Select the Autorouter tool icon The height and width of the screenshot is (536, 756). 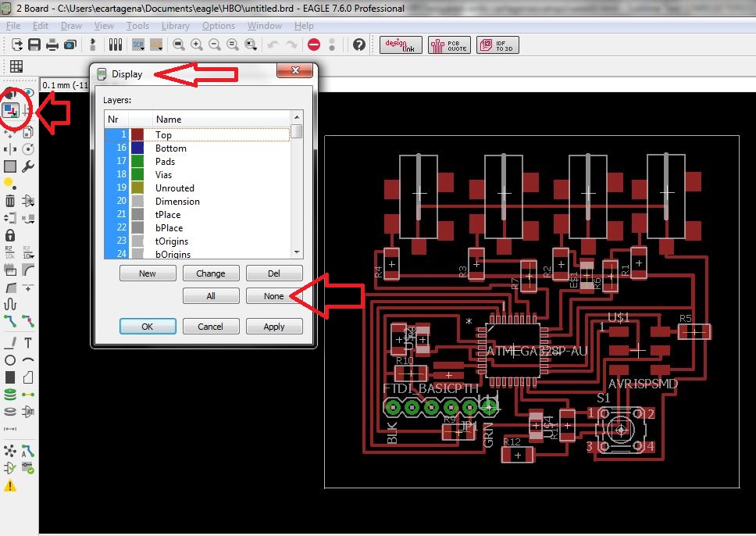pyautogui.click(x=28, y=451)
